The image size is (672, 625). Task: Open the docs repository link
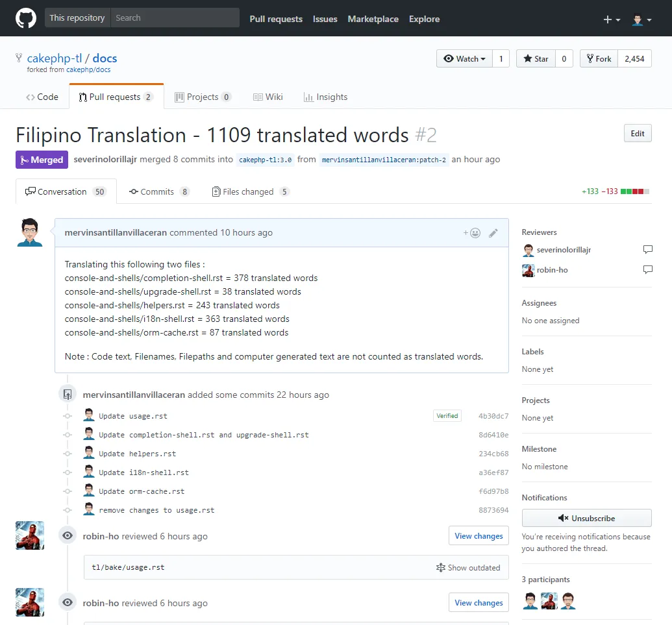[x=105, y=58]
